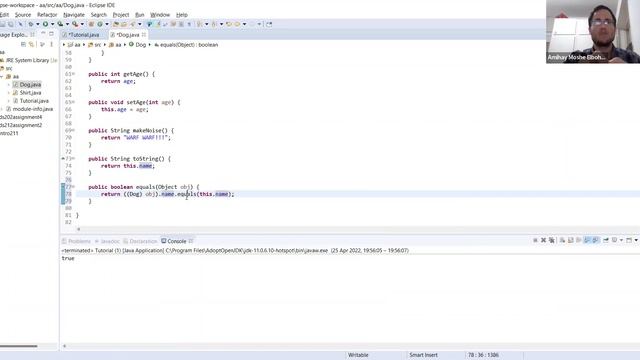This screenshot has width=640, height=360.
Task: Expand the Shirt.java tree node
Action: 9,93
